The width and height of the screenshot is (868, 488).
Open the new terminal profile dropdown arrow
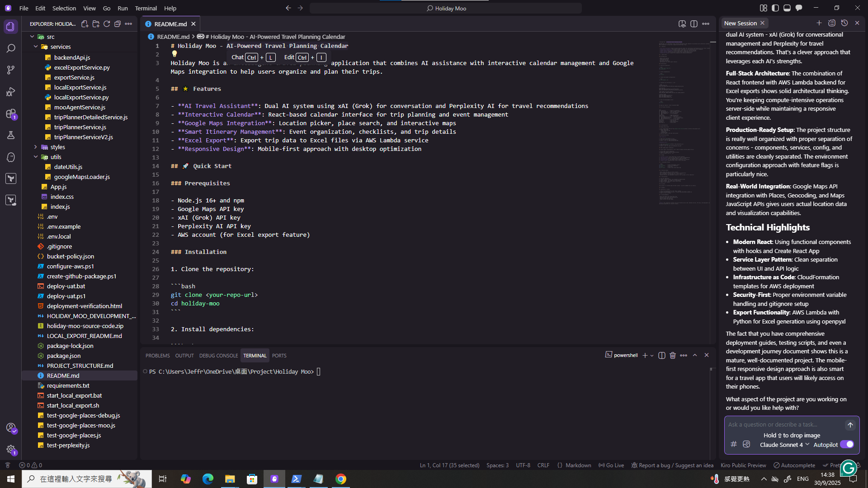click(x=652, y=356)
